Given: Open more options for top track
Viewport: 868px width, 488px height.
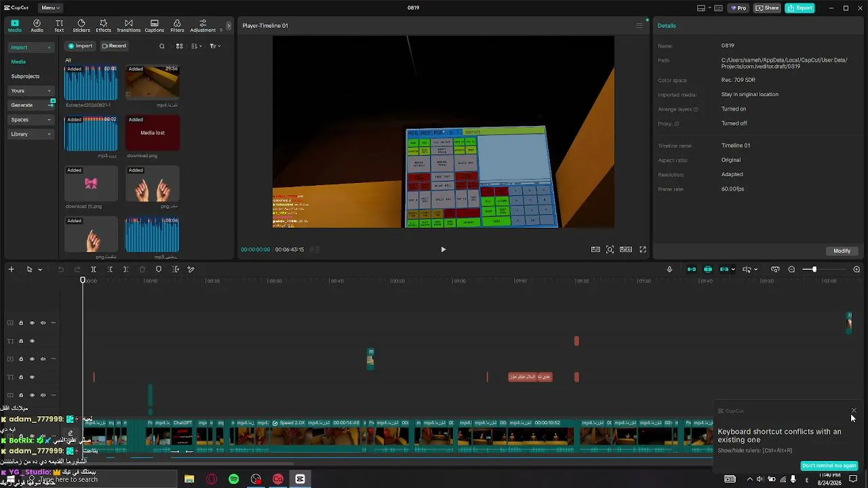Looking at the screenshot, I should point(54,323).
